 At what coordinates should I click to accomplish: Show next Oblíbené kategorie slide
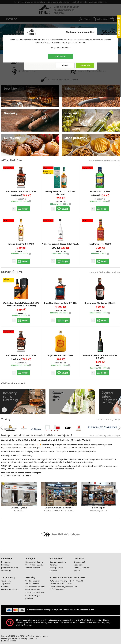[x=117, y=410]
